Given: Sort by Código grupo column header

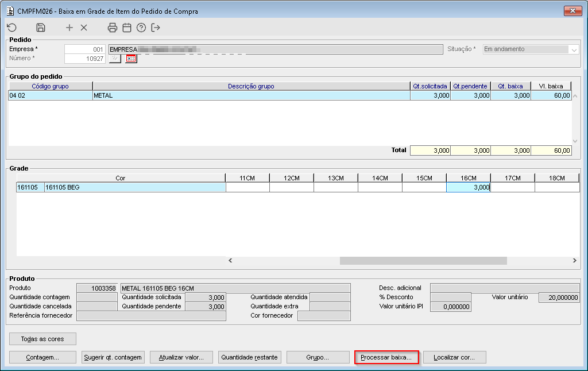Looking at the screenshot, I should tap(51, 86).
